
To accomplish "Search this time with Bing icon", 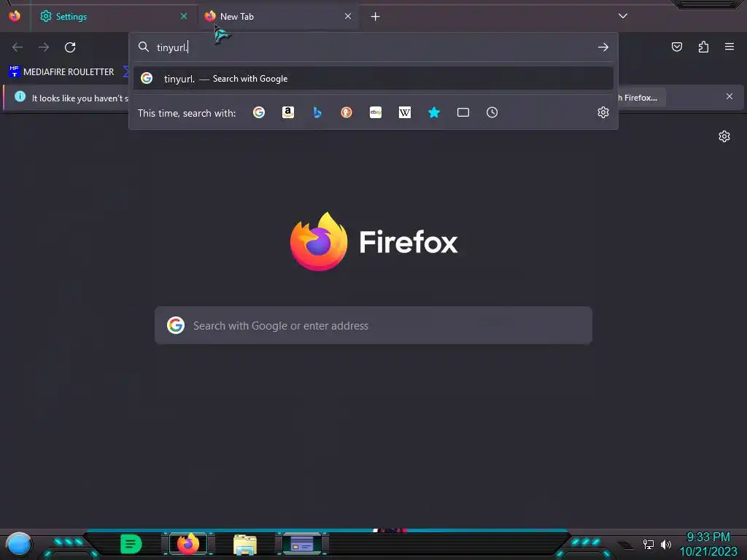I will 317,112.
